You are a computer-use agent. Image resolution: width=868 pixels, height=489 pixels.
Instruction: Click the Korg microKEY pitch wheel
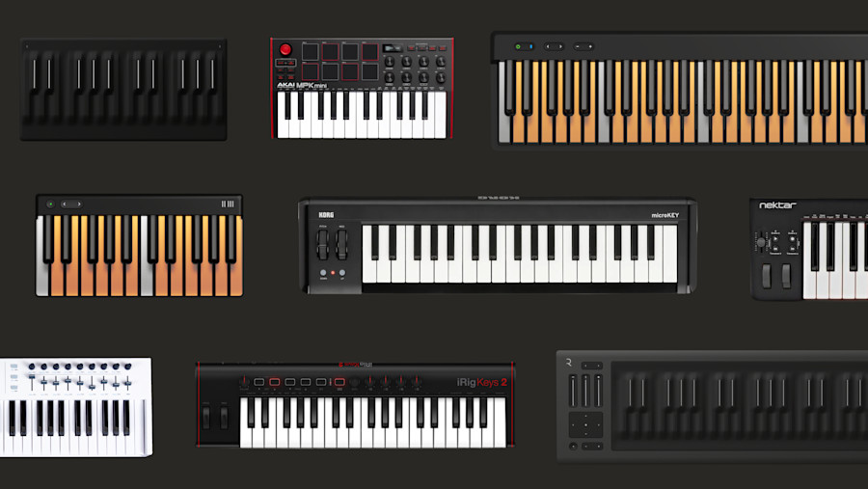tap(323, 244)
